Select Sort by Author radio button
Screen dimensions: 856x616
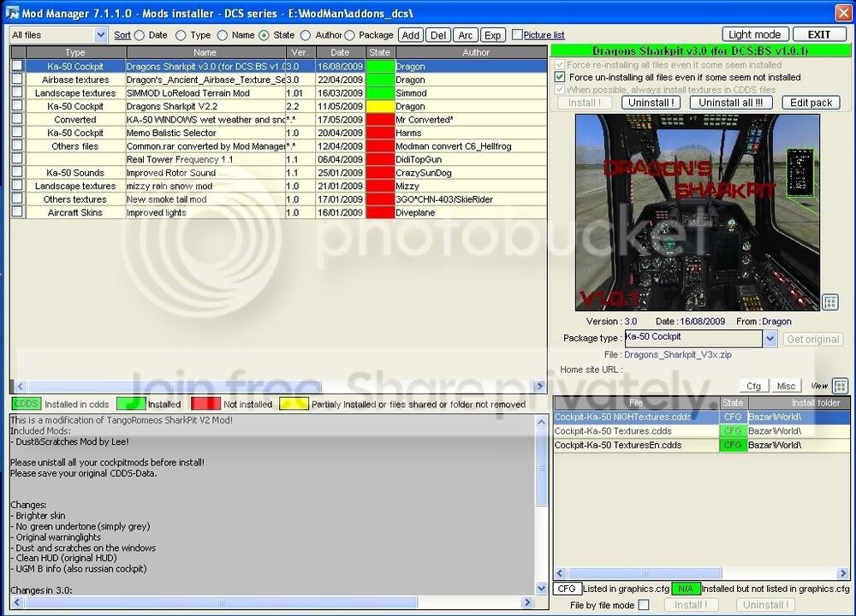coord(306,35)
